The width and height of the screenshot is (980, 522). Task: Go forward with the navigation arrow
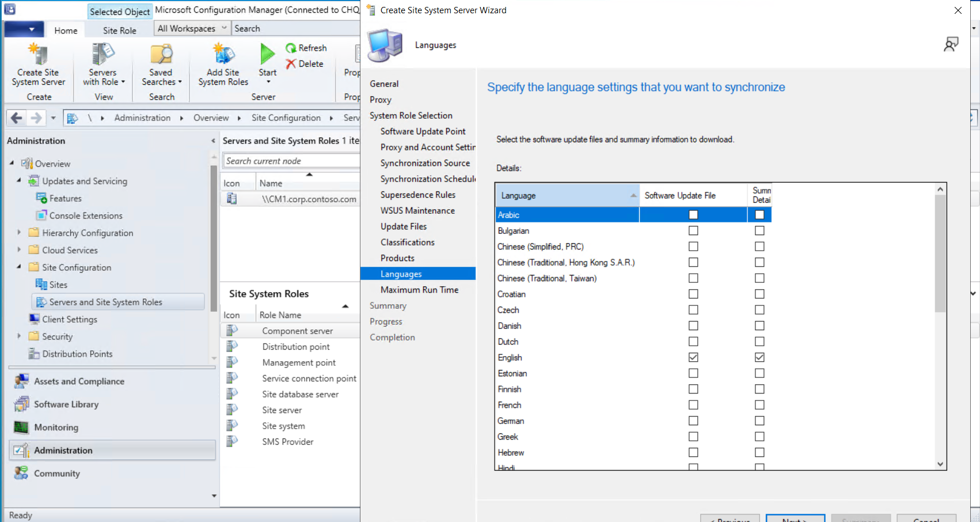pyautogui.click(x=36, y=118)
